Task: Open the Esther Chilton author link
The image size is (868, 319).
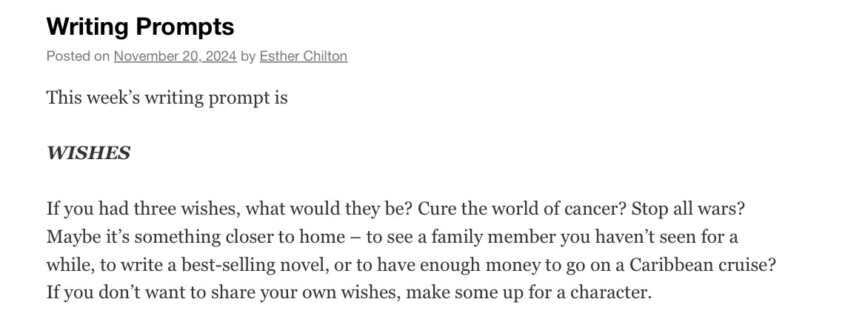Action: click(303, 56)
